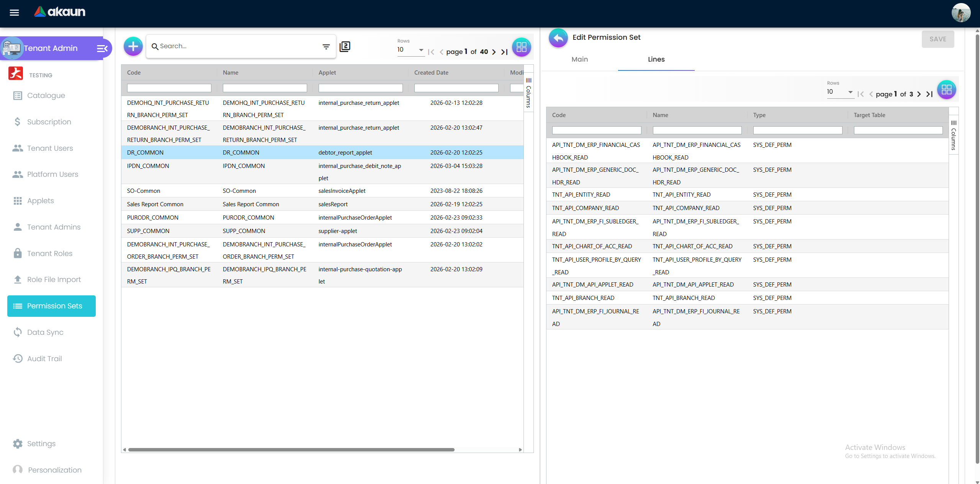
Task: Click the SAVE button
Action: [x=937, y=39]
